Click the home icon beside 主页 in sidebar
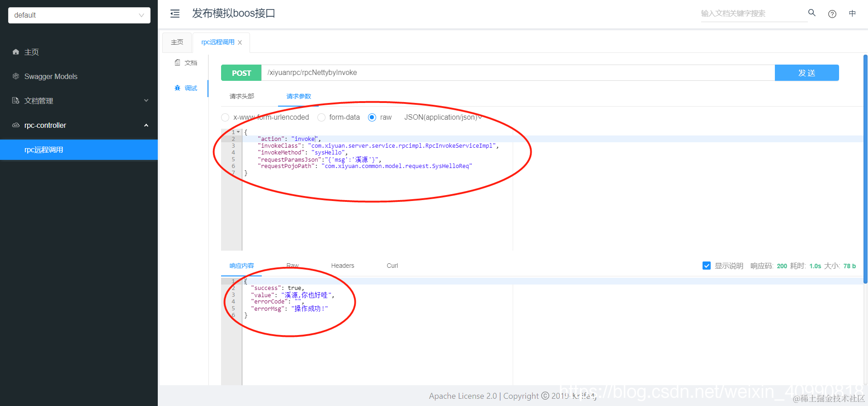This screenshot has height=406, width=868. pyautogui.click(x=16, y=52)
